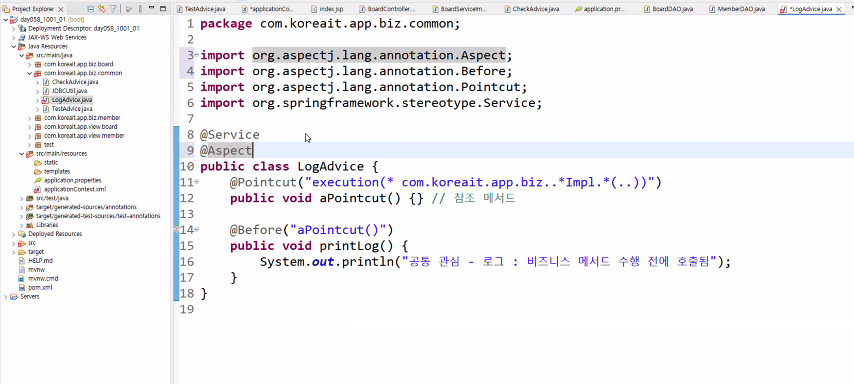854x384 pixels.
Task: Select application.properties in tree
Action: (x=72, y=180)
